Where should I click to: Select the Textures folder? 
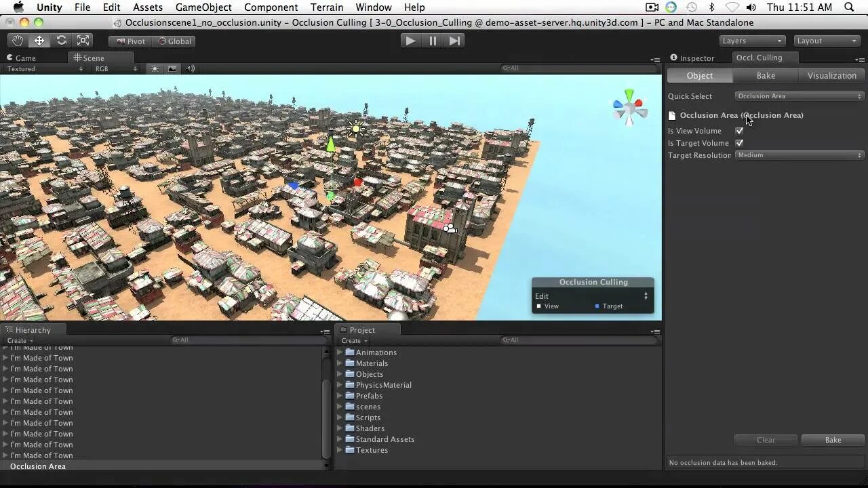pyautogui.click(x=372, y=450)
